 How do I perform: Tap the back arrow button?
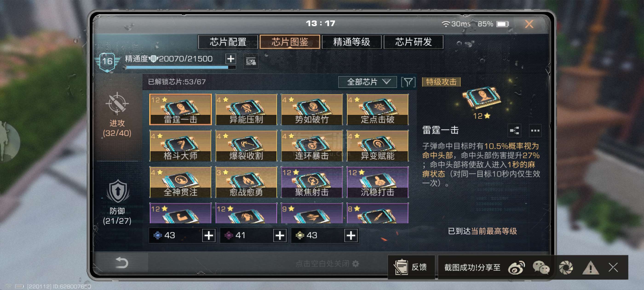[122, 263]
